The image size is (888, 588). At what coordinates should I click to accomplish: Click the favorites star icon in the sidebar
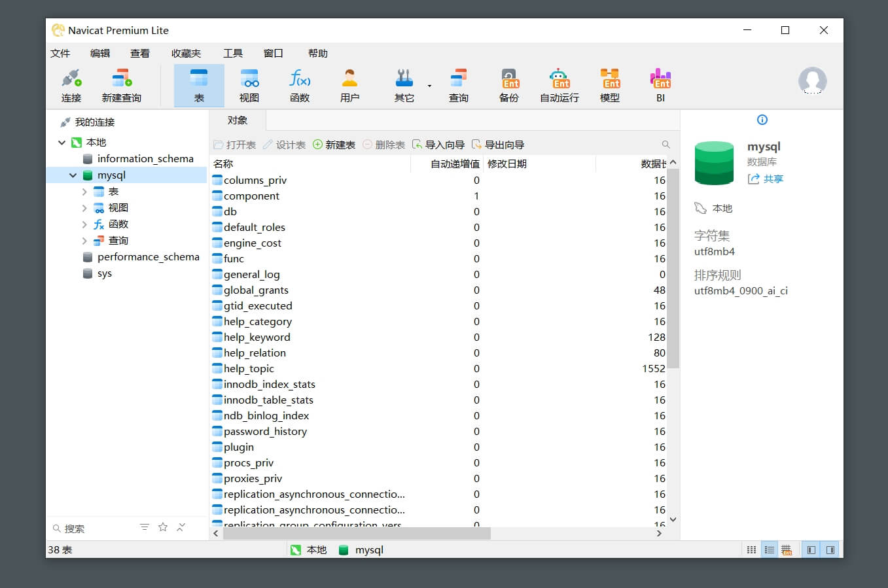tap(163, 527)
